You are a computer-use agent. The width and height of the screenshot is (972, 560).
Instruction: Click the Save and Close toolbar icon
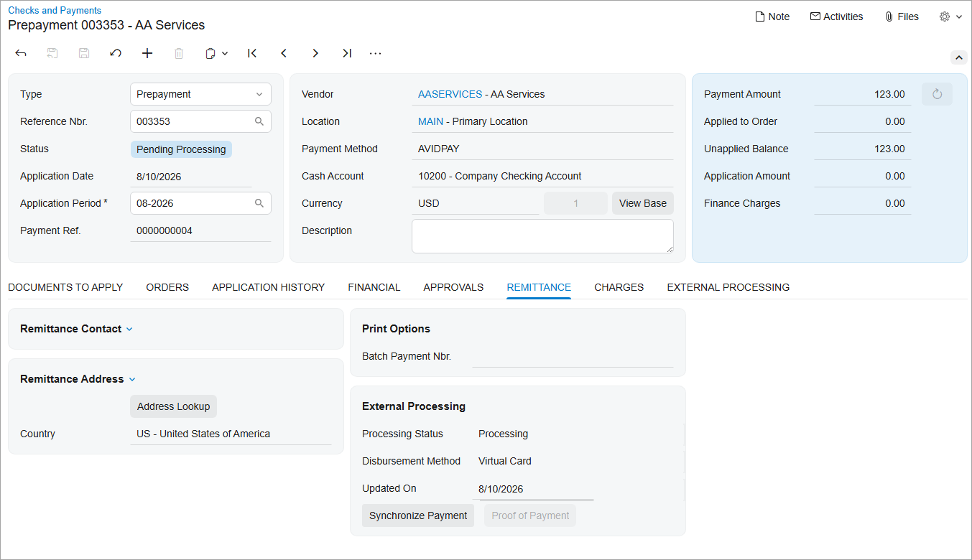[x=52, y=53]
